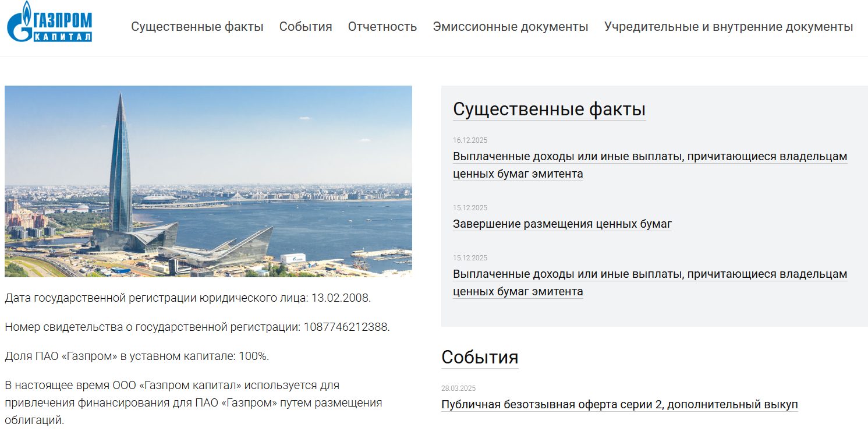Viewport: 868px width, 431px height.
Task: Open the Существенные факты section heading link
Action: coord(550,109)
